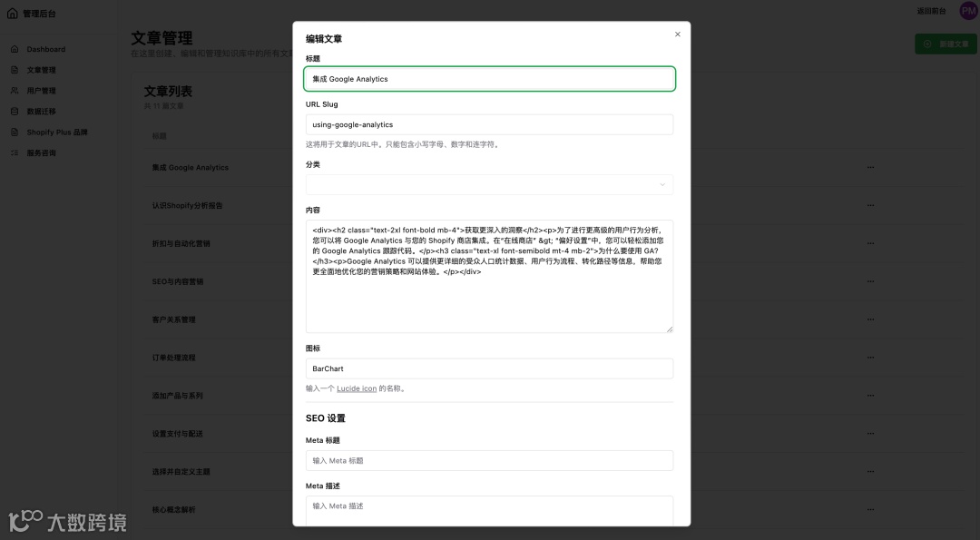Image resolution: width=980 pixels, height=540 pixels.
Task: Click the home icon beside 管理后台
Action: (13, 13)
